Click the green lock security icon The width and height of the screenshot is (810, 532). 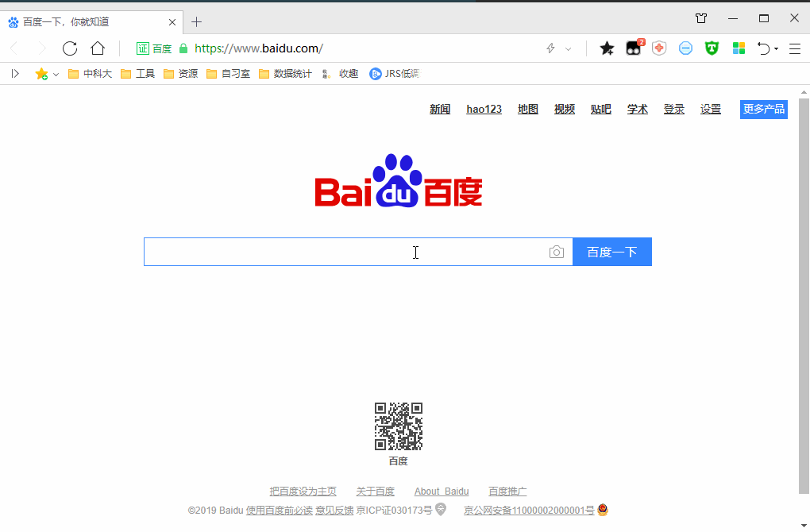click(x=183, y=48)
